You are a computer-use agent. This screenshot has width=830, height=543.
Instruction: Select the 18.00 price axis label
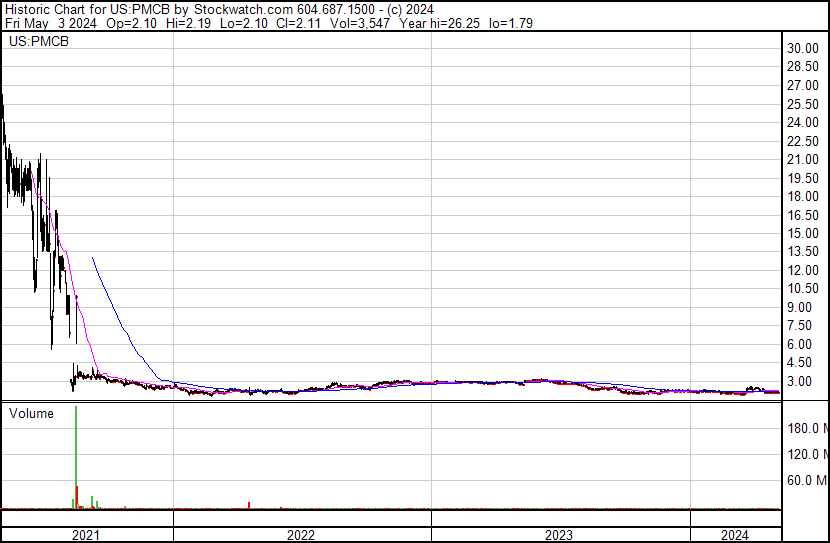click(803, 196)
